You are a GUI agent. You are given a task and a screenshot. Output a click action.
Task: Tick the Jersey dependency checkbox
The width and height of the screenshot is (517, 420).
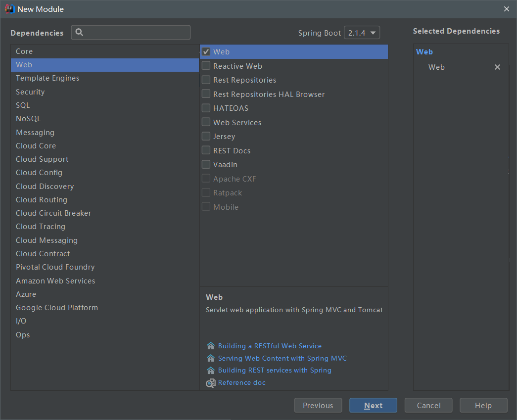pos(206,136)
